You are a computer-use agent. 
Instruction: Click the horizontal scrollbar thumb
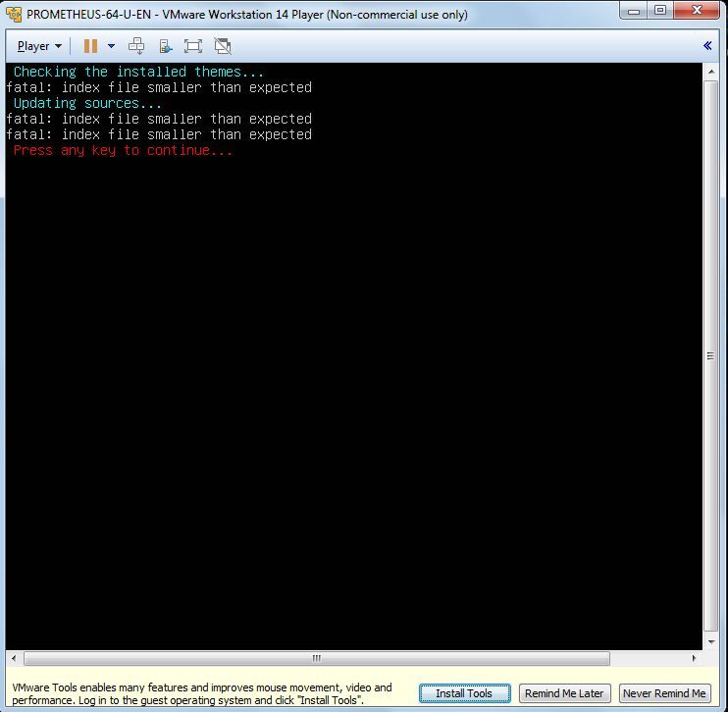pyautogui.click(x=317, y=658)
